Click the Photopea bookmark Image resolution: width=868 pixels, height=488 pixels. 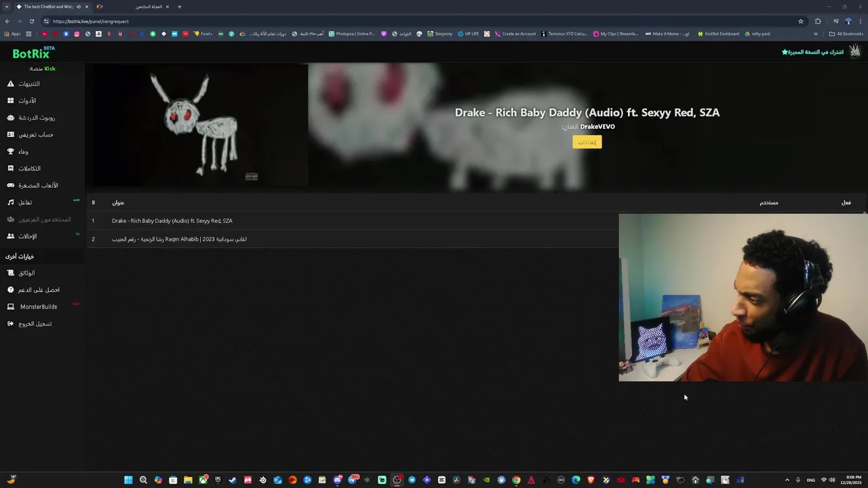352,34
